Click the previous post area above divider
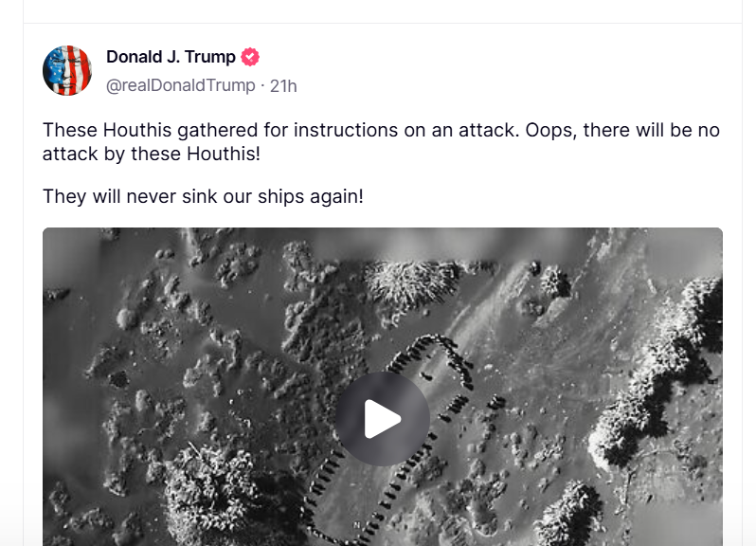Screen dimensions: 756x546 pos(383,10)
